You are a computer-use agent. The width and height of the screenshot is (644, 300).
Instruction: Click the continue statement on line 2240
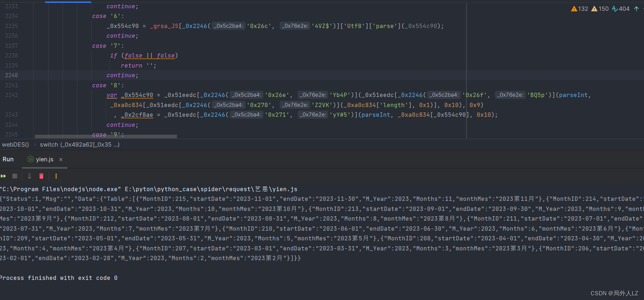point(122,75)
